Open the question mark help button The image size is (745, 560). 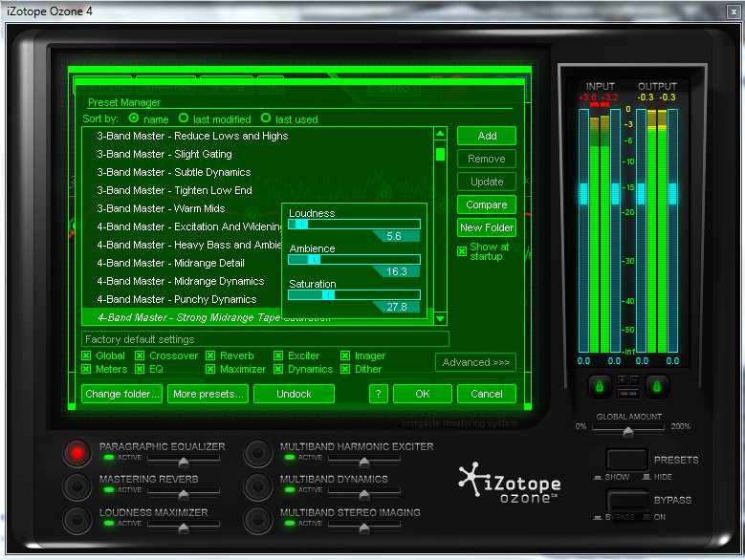coord(378,394)
